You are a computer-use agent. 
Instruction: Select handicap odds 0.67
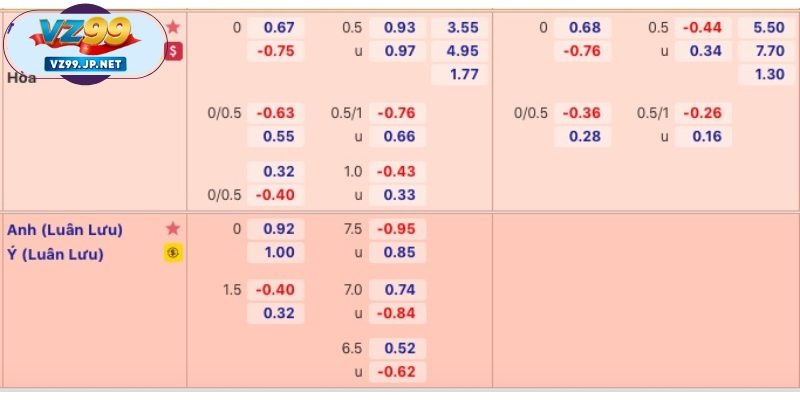pyautogui.click(x=279, y=27)
